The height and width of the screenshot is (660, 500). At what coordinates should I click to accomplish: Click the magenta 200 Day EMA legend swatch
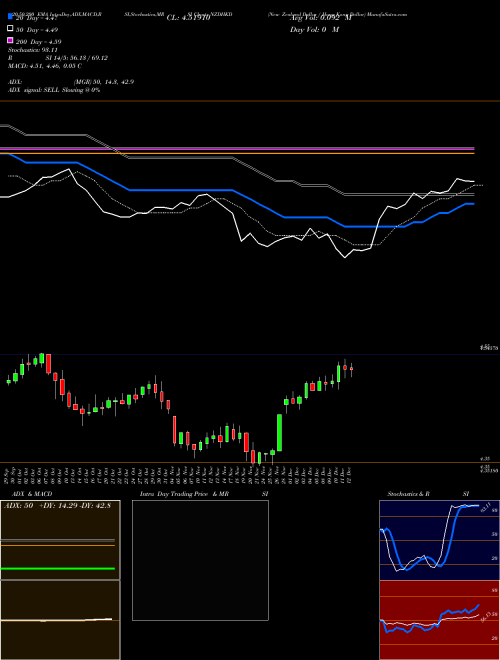(x=11, y=41)
